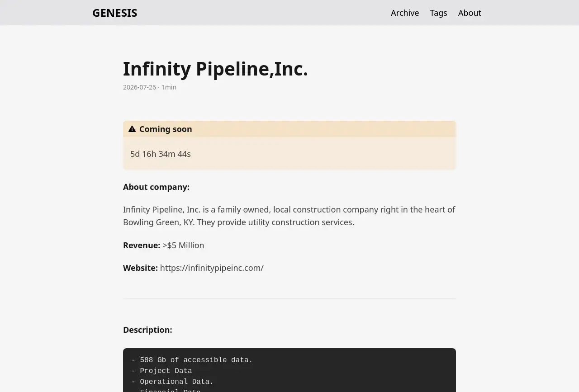Click the Description section heading
Viewport: 579px width, 392px height.
click(147, 330)
